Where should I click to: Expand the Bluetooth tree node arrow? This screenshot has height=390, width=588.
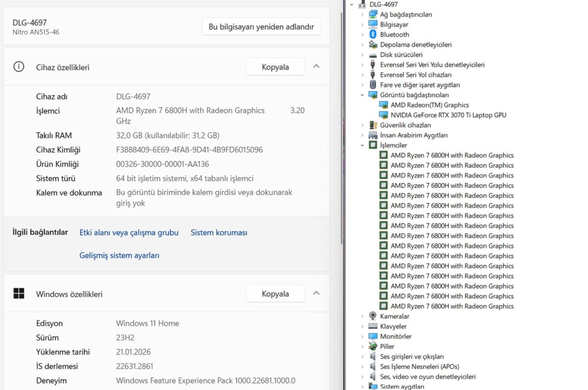363,34
